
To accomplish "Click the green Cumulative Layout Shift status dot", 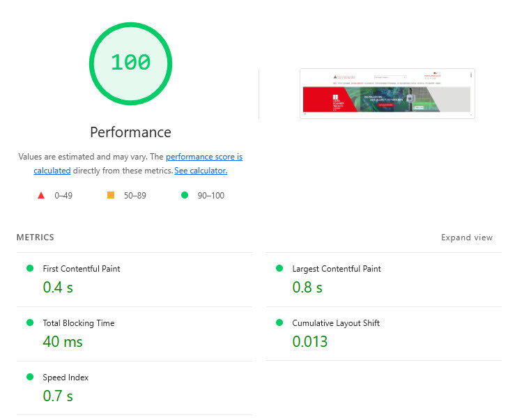I will tap(279, 322).
